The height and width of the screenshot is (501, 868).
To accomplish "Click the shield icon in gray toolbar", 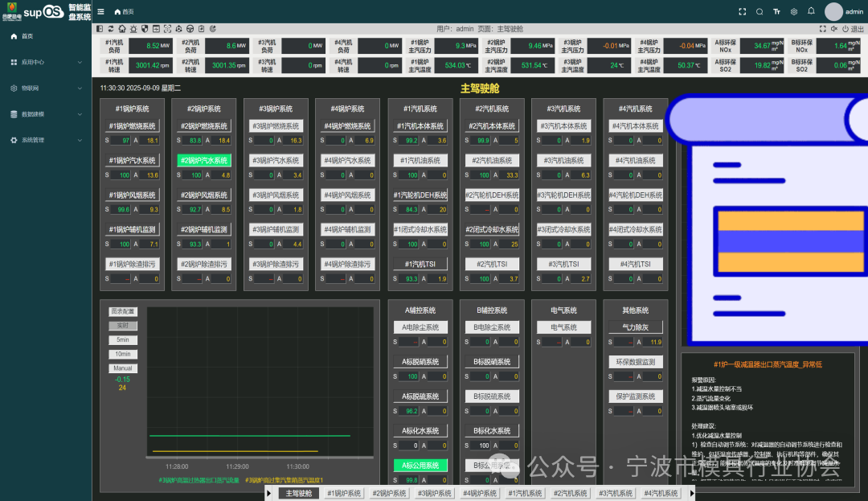I will [145, 29].
